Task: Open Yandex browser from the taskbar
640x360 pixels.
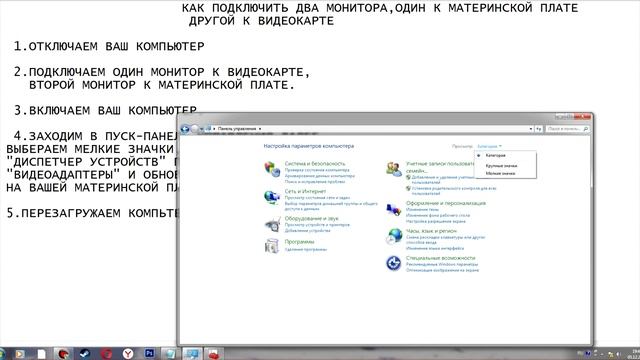Action: tap(128, 353)
